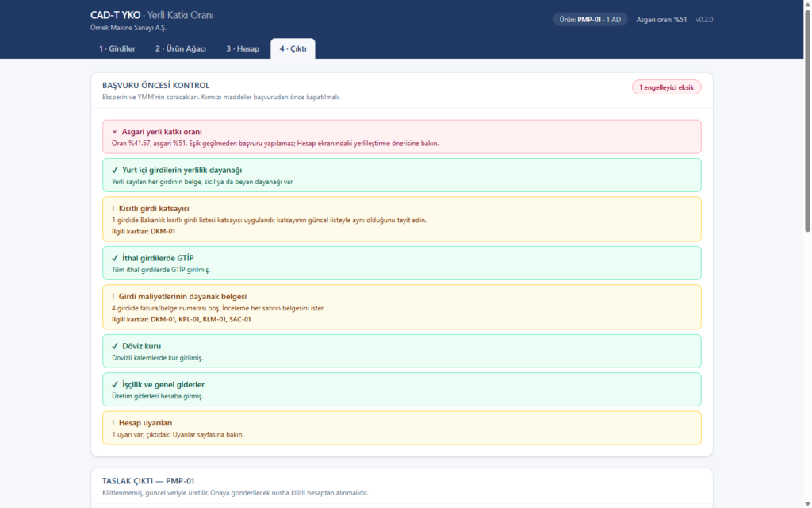The image size is (812, 508).
Task: Switch to the 1 · Girdiler tab
Action: (117, 48)
